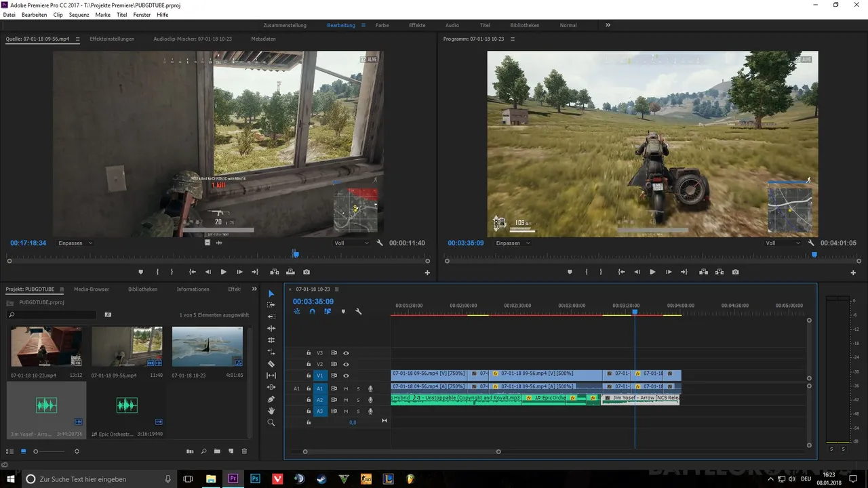Image resolution: width=868 pixels, height=488 pixels.
Task: Open panel menu of timeline 07-01-18 10-23
Action: click(336, 289)
